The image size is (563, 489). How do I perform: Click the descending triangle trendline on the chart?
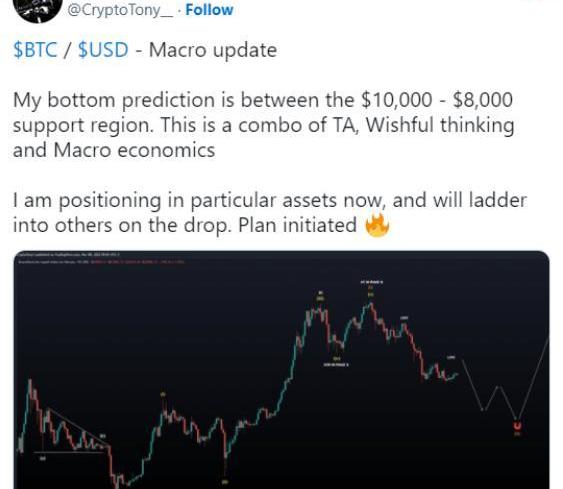[x=76, y=426]
